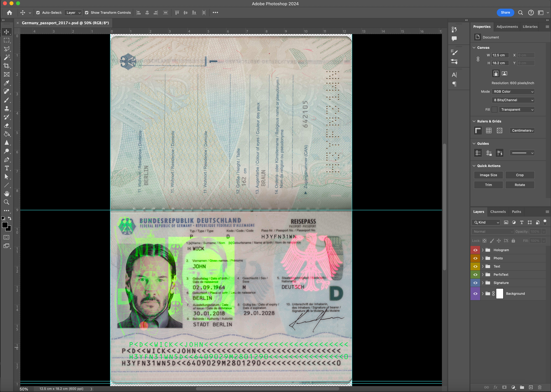Screen dimensions: 551x392
Task: Select the Horizontal Type tool
Action: point(7,168)
